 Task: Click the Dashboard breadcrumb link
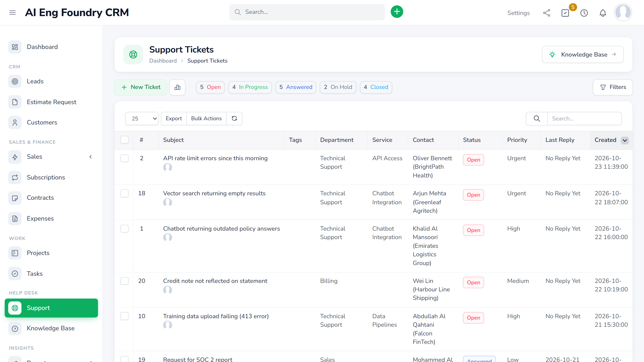tap(163, 61)
